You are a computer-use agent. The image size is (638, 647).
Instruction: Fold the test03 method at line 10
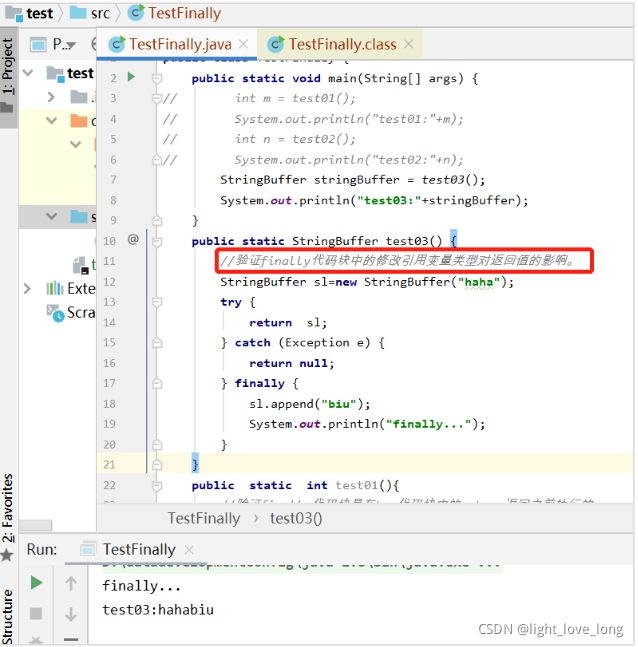[x=157, y=241]
